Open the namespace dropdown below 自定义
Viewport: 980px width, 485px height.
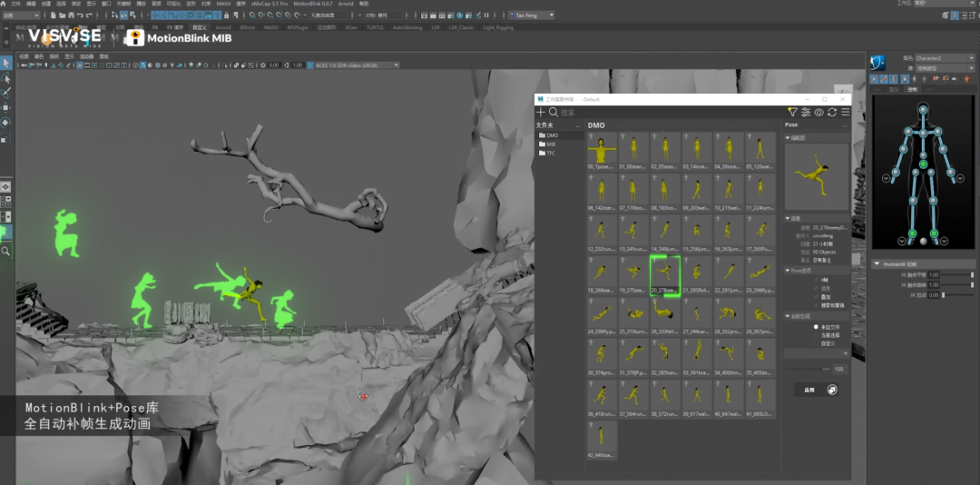coord(817,353)
